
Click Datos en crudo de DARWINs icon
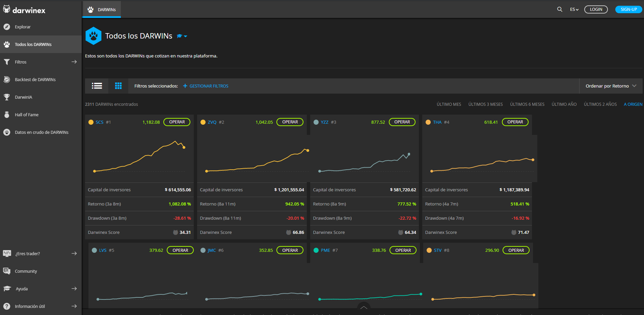click(x=7, y=132)
